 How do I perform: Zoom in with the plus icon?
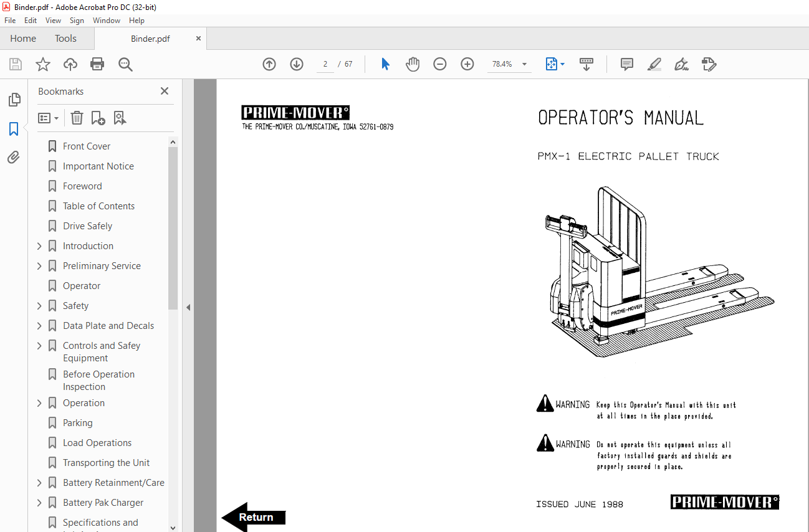pos(467,64)
